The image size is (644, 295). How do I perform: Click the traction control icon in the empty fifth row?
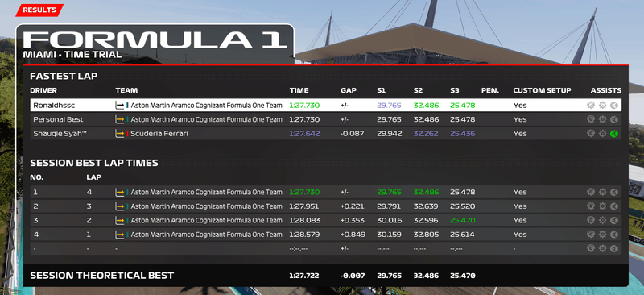(x=591, y=248)
